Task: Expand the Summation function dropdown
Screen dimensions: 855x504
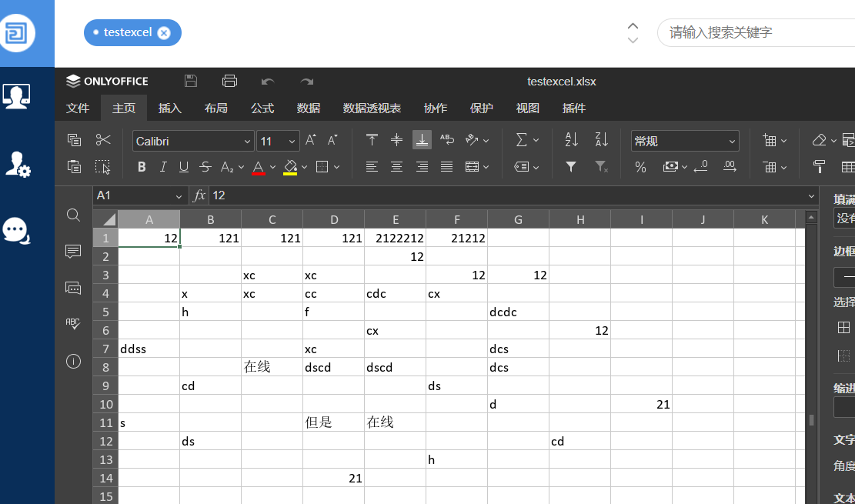Action: point(536,140)
